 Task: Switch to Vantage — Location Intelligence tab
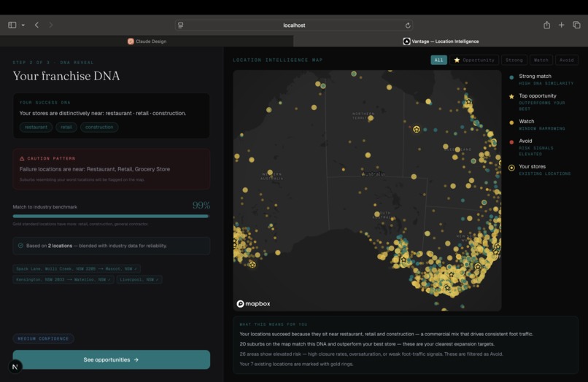pyautogui.click(x=441, y=42)
